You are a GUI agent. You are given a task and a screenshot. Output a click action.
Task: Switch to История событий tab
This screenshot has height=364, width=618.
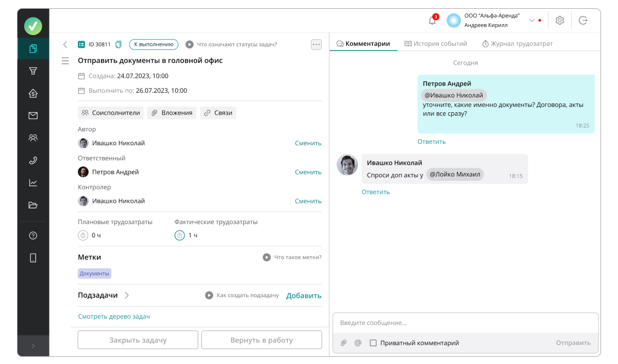click(436, 44)
